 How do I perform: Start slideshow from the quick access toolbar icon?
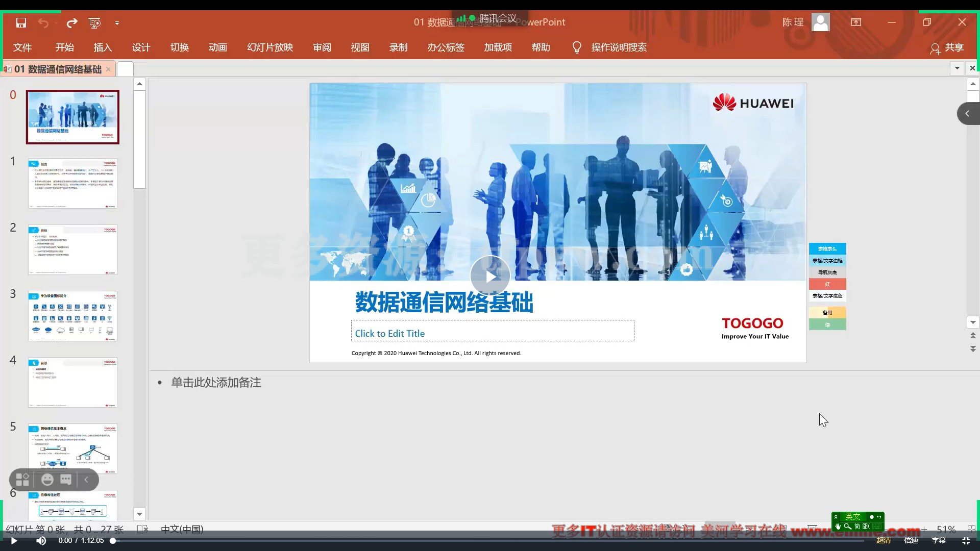coord(94,23)
